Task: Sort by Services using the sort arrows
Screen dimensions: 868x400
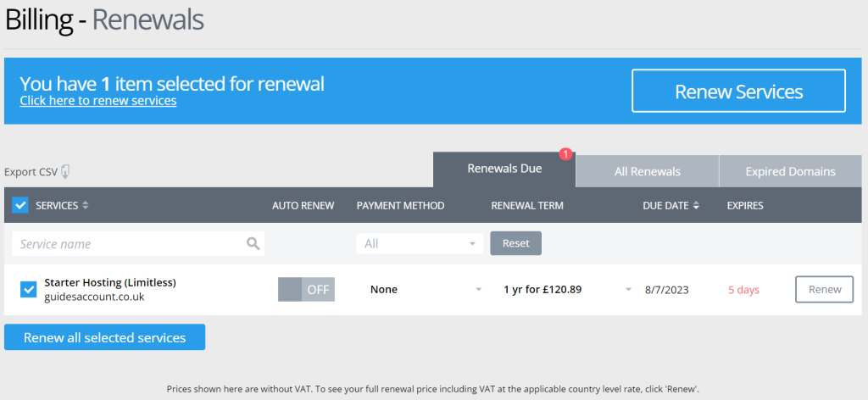Action: coord(86,205)
